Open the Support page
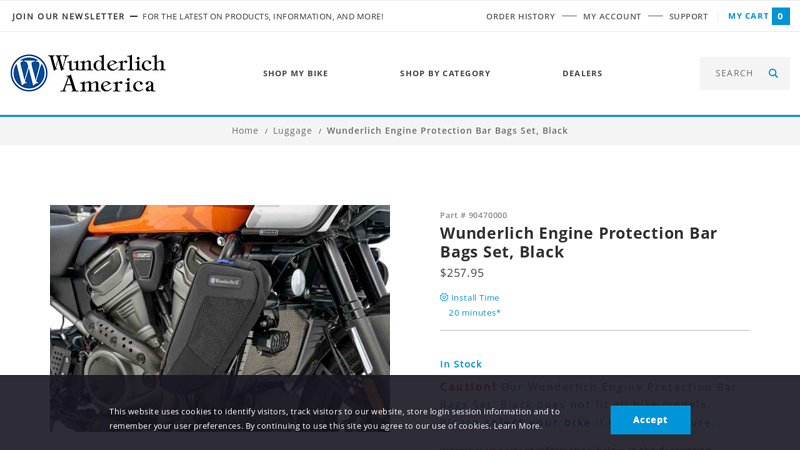The height and width of the screenshot is (450, 800). click(x=688, y=16)
